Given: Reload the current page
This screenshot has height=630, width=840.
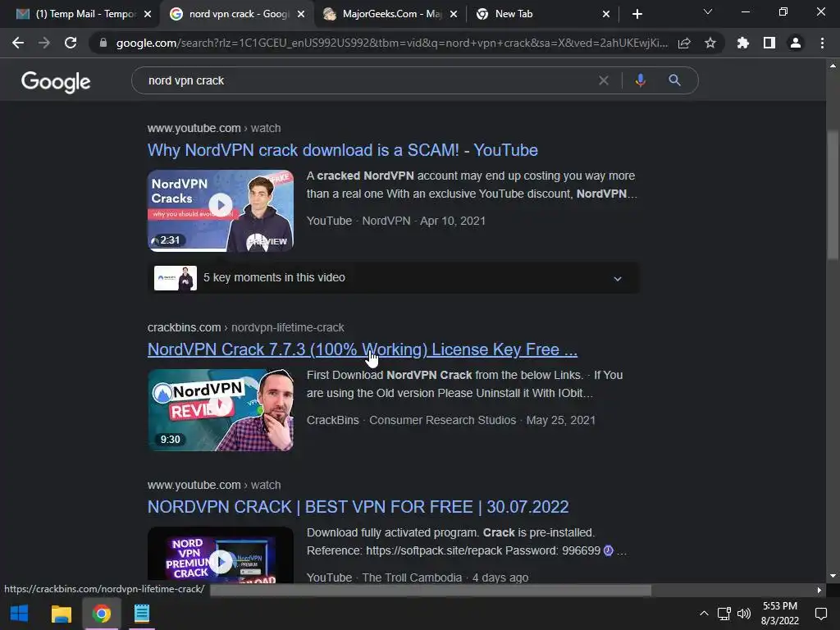Looking at the screenshot, I should point(71,43).
